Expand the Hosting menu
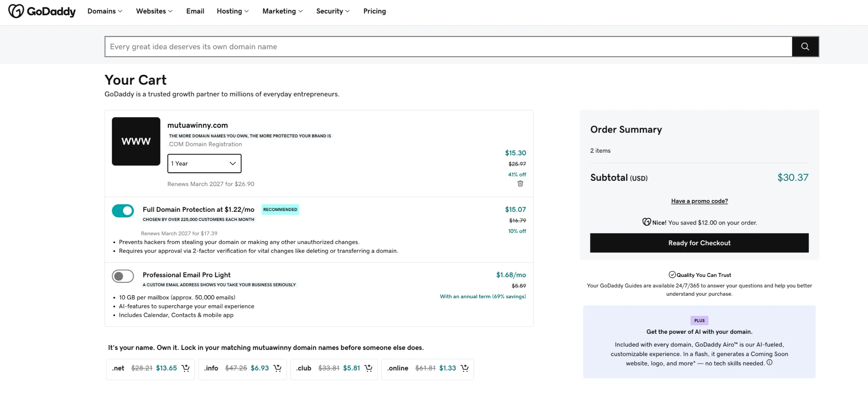 (x=233, y=11)
